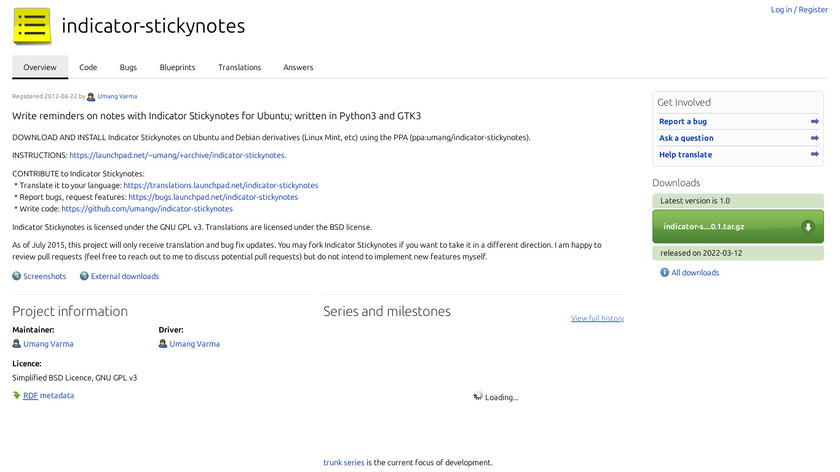Image resolution: width=840 pixels, height=472 pixels.
Task: Open the View full history link
Action: [597, 318]
